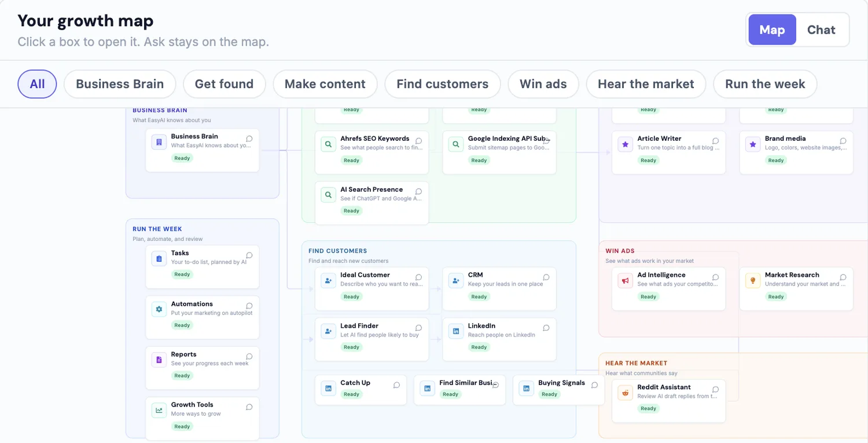This screenshot has height=443, width=868.
Task: Click the Growth Tools chart icon
Action: (x=159, y=411)
